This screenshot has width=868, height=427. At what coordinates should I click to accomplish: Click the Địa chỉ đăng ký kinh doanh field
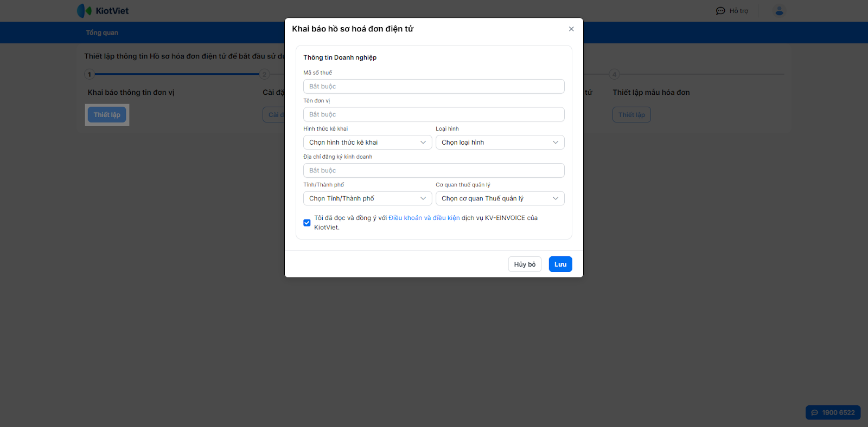(433, 171)
